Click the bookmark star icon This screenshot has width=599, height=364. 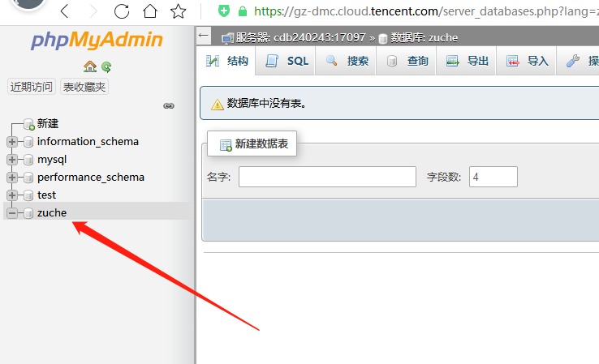[x=178, y=11]
